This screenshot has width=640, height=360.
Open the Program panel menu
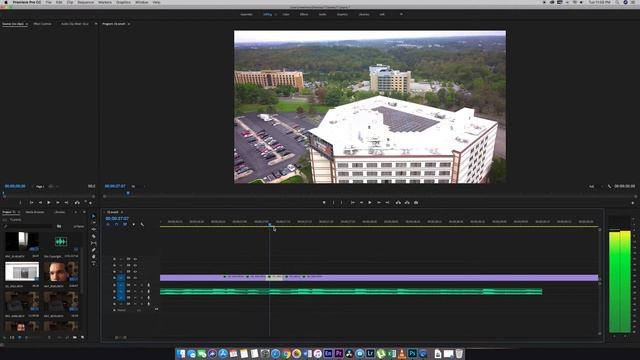coord(129,24)
